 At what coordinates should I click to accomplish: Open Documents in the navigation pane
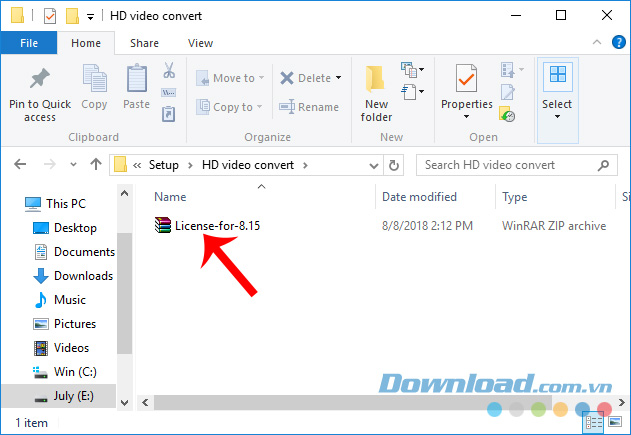74,252
